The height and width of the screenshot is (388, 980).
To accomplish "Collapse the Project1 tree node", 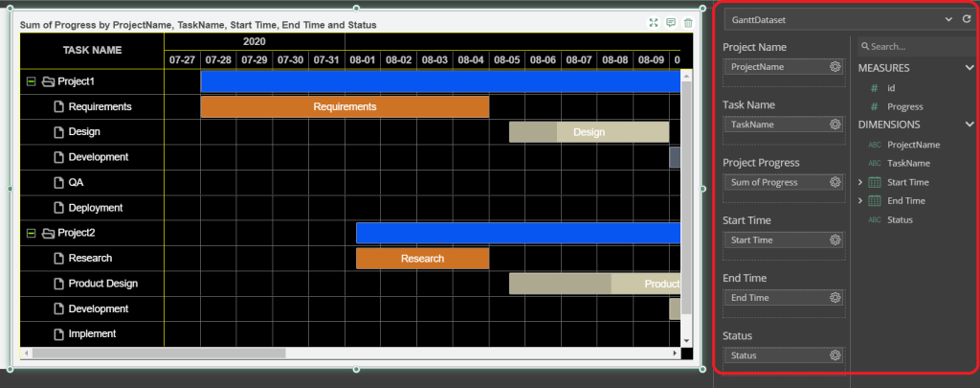I will coord(32,82).
